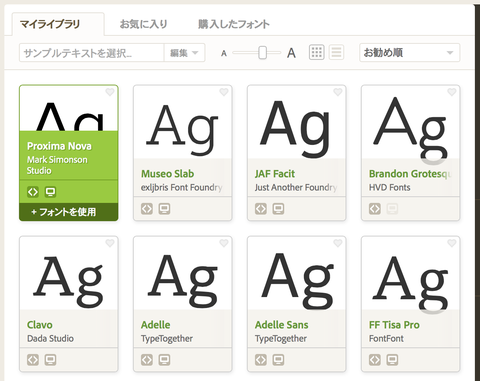Viewport: 480px width, 381px height.
Task: Click the exljbris Font Foundry text
Action: (x=181, y=187)
